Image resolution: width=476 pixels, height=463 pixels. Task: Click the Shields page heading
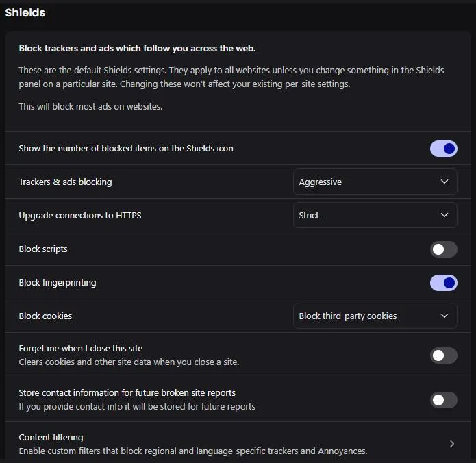(25, 13)
